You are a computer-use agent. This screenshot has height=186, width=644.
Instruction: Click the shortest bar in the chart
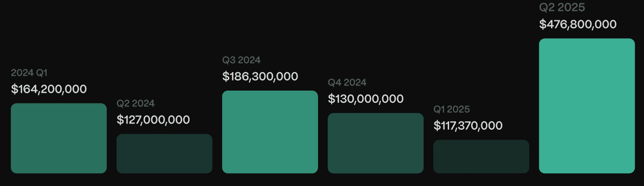click(x=481, y=157)
